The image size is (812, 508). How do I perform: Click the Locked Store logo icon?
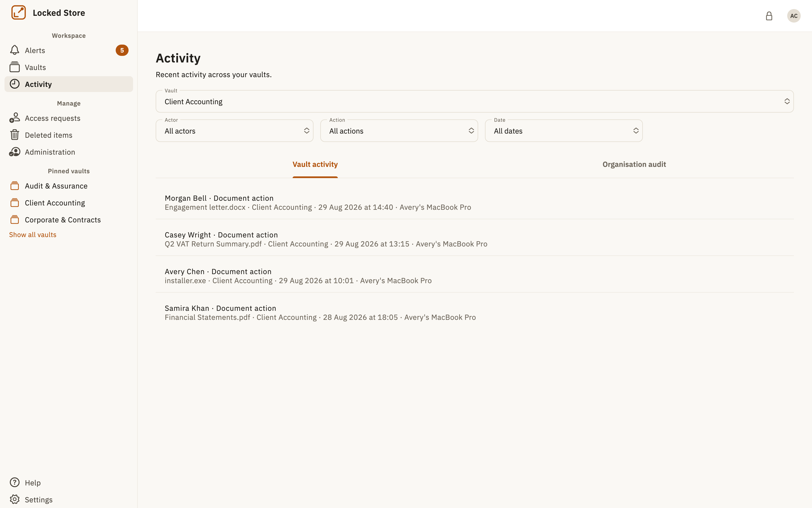[x=18, y=12]
